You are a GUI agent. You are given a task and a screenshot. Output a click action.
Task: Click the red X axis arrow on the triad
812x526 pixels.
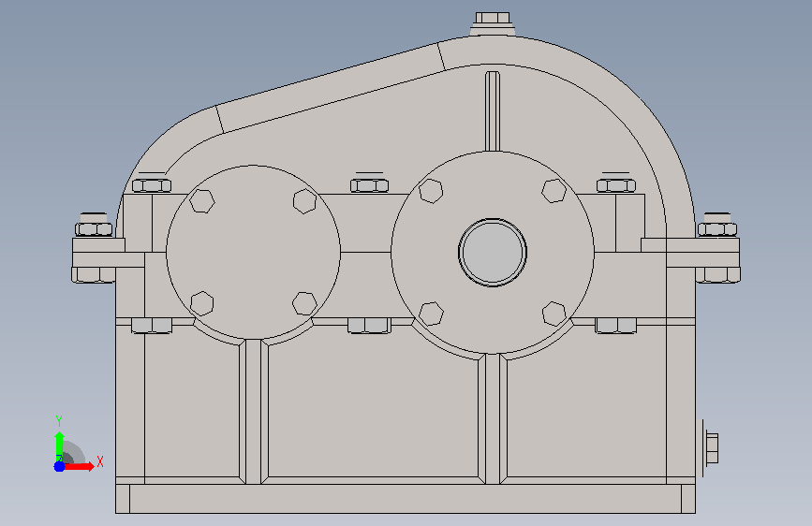(x=79, y=466)
